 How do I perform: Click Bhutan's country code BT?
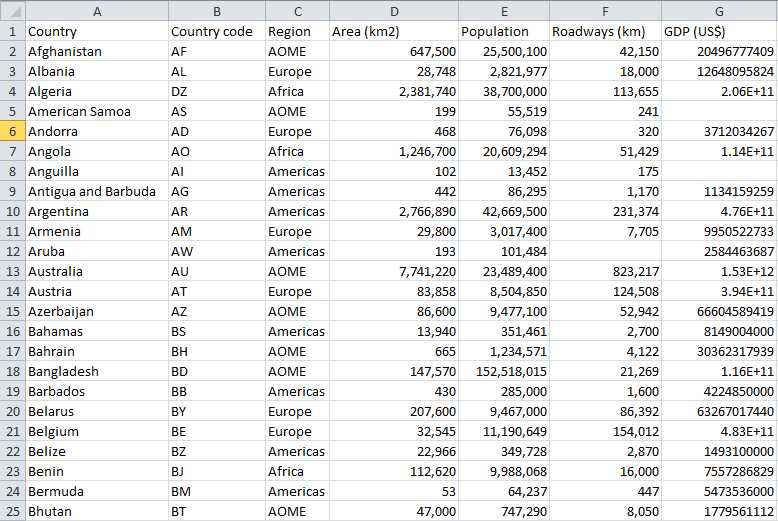[x=217, y=511]
